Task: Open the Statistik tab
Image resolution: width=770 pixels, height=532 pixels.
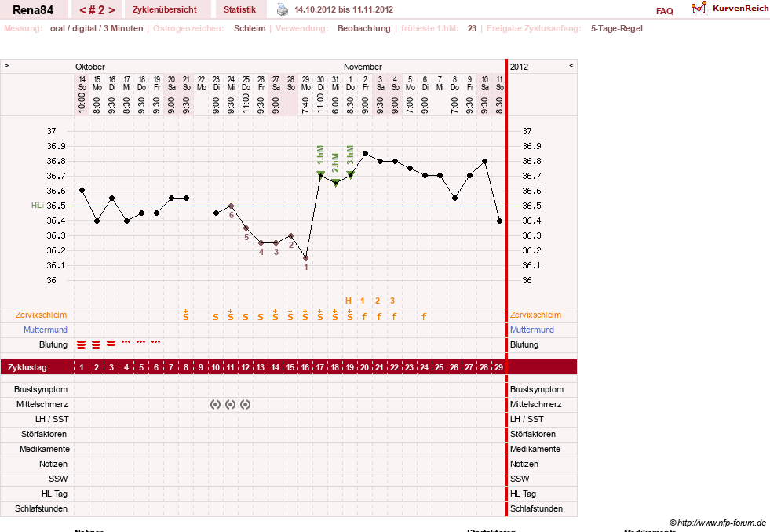Action: tap(239, 9)
